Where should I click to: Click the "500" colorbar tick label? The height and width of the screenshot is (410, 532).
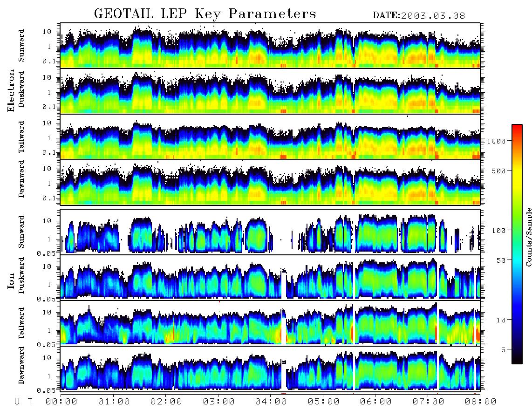(x=499, y=171)
